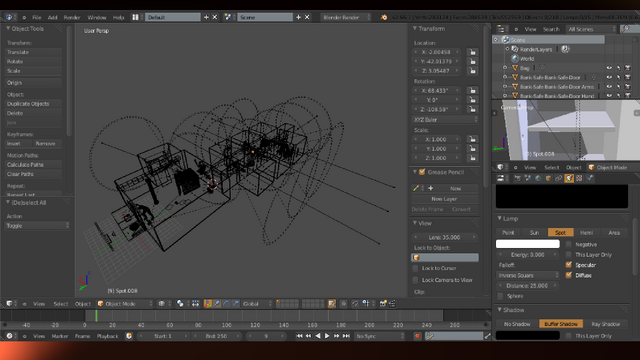Viewport: 640px width, 360px height.
Task: Jump to the timeline end frame
Action: tap(346, 336)
